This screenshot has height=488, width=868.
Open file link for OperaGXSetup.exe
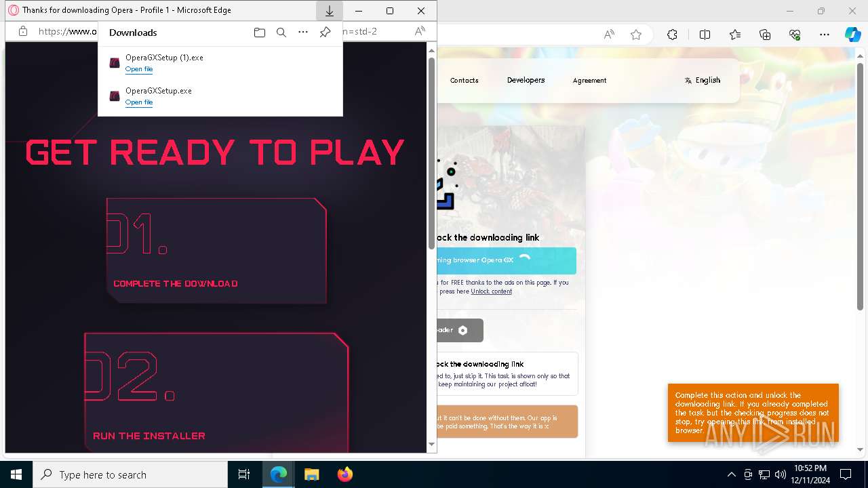click(x=139, y=102)
